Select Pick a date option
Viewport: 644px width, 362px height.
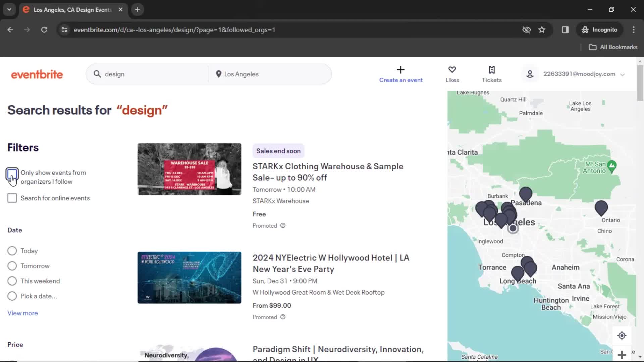click(x=12, y=296)
